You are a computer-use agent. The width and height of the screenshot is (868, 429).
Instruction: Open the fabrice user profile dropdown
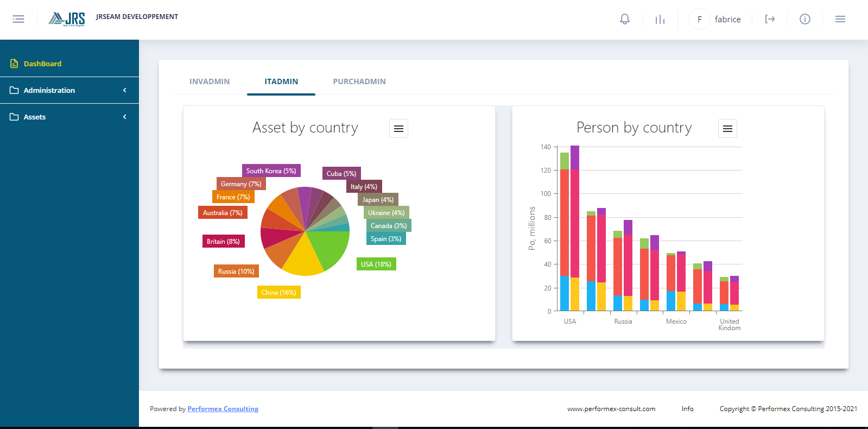pos(715,19)
